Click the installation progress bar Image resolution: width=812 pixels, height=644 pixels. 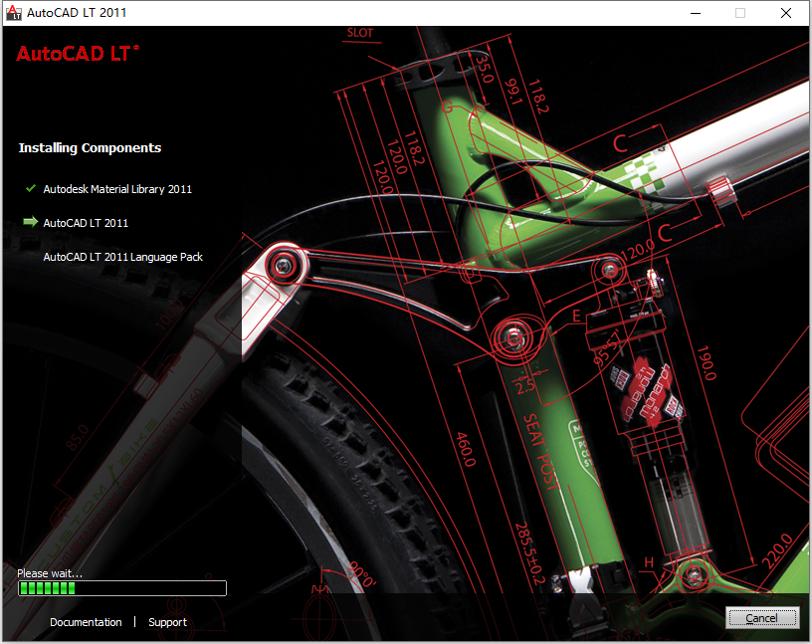pos(122,588)
